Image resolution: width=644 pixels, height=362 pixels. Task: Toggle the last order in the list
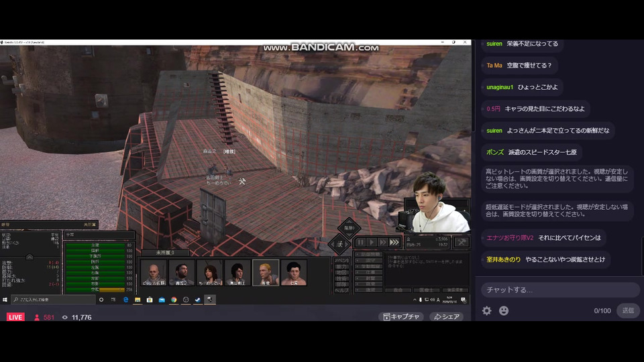[369, 290]
